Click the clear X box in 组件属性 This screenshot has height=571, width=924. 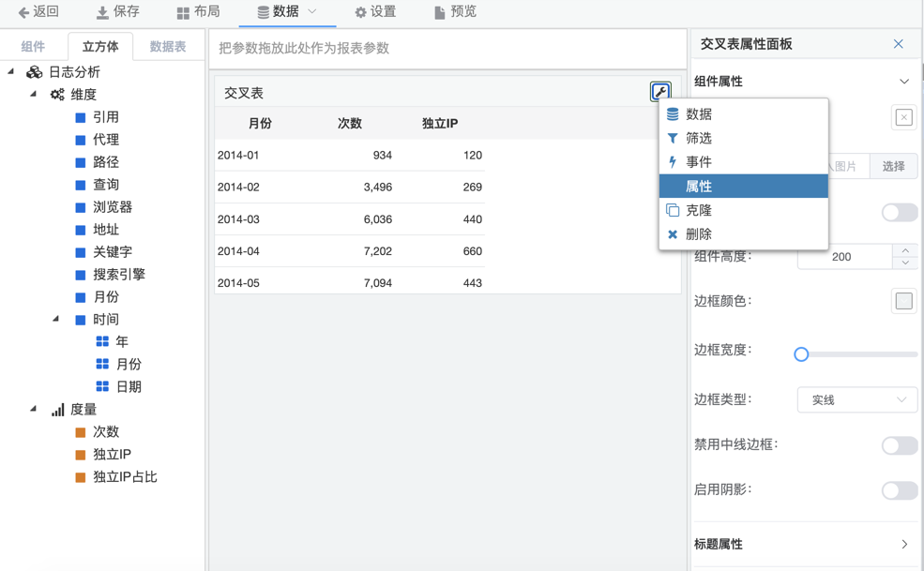[904, 117]
